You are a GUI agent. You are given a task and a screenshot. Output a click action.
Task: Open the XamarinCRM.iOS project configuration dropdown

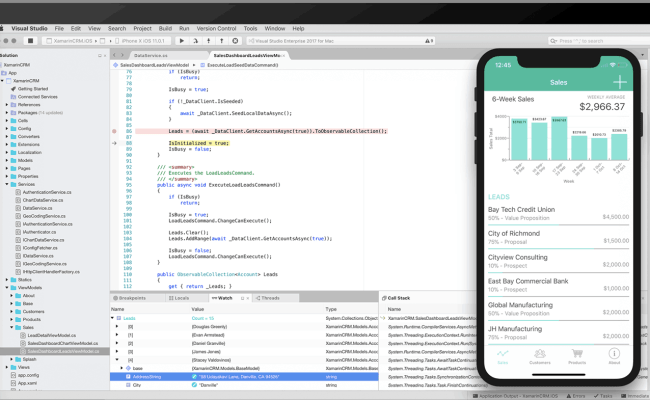[72, 41]
